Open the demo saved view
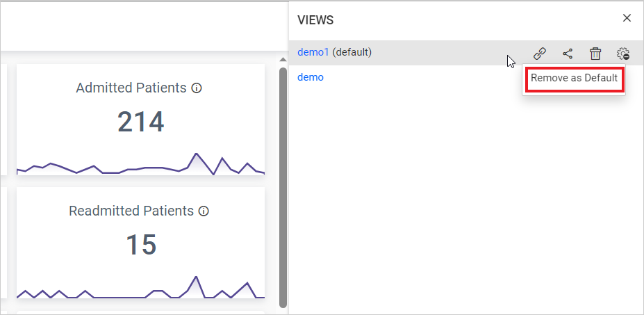Screen dimensions: 644x315 tap(311, 77)
